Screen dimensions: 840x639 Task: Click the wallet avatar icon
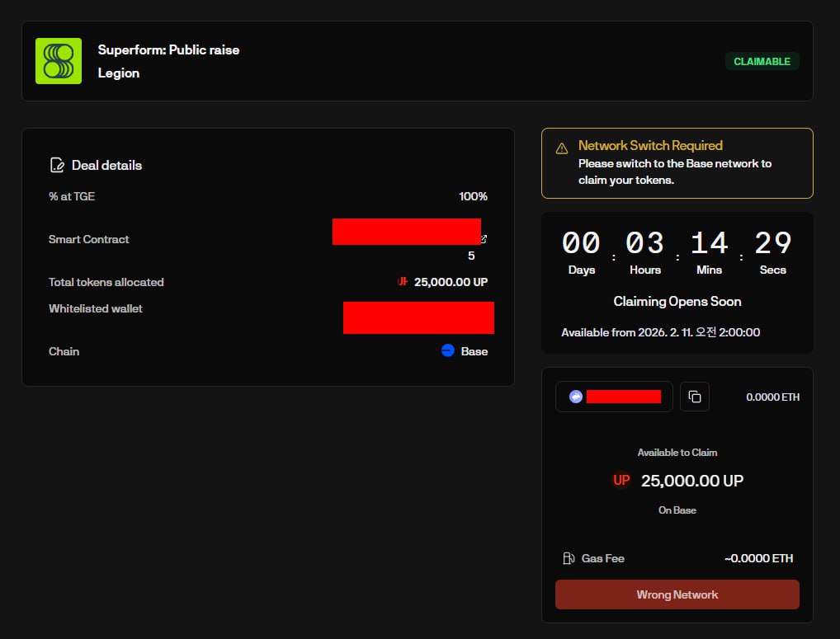[576, 397]
